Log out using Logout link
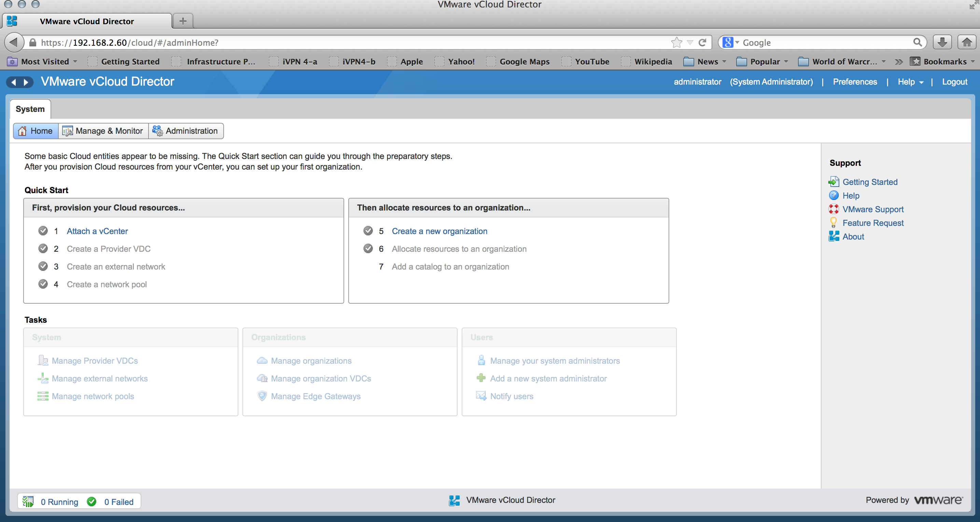Viewport: 980px width, 522px height. [954, 82]
